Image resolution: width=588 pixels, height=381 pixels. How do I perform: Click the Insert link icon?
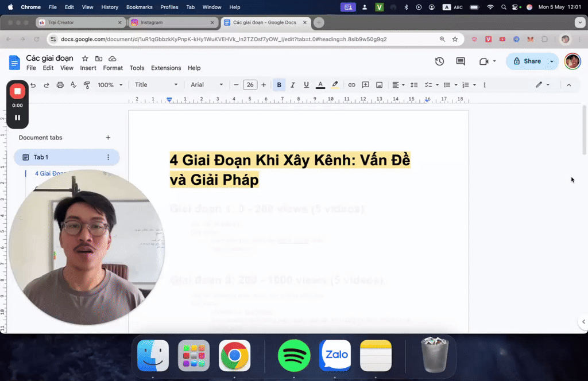tap(351, 85)
